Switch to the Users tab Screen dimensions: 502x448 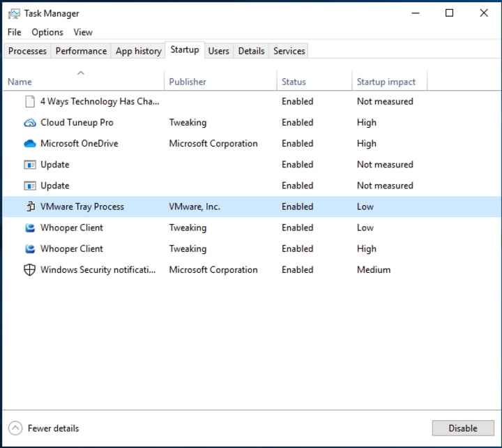point(219,51)
